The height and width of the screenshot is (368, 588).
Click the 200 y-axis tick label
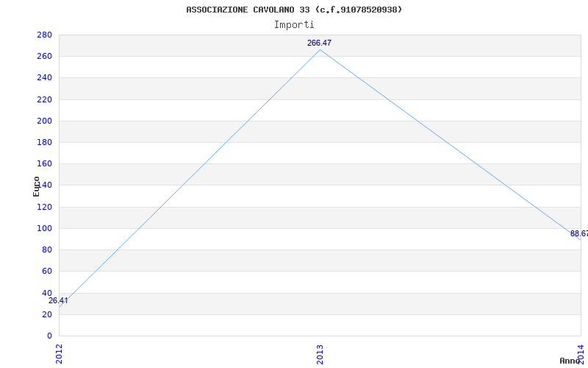44,121
